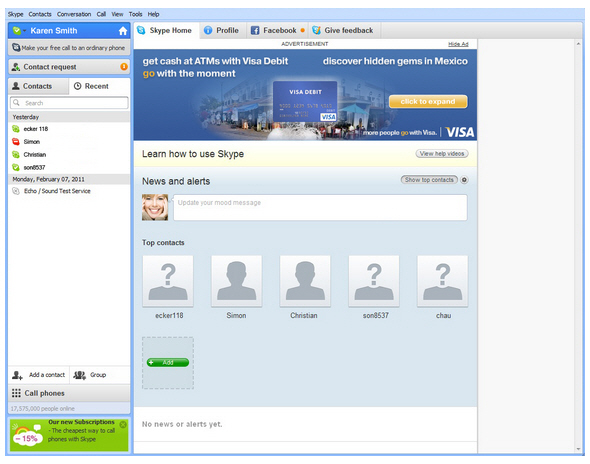The image size is (590, 464).
Task: Click the phone icon beside free call promo
Action: 16,48
